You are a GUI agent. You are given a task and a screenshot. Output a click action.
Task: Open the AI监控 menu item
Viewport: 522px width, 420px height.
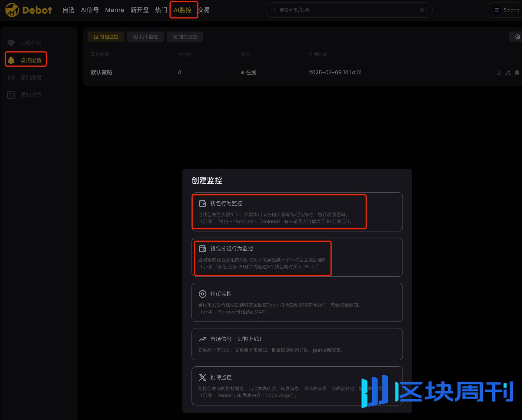(x=183, y=10)
